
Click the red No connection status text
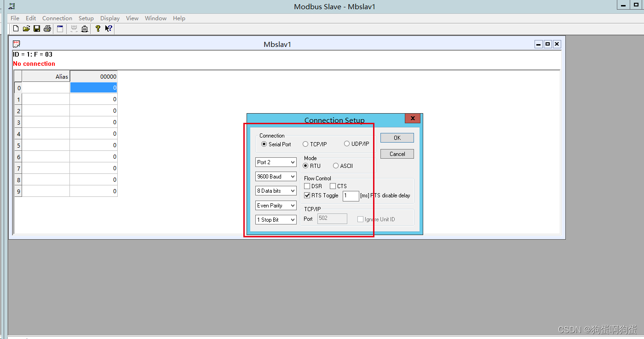pos(34,64)
